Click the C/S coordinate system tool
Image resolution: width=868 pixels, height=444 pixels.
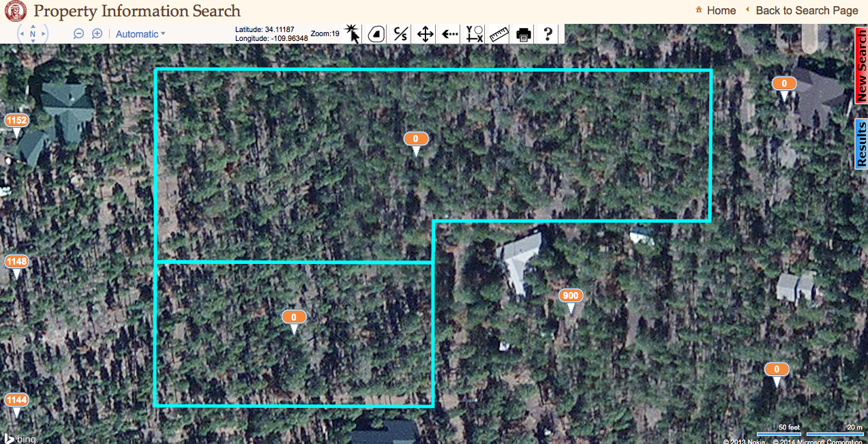coord(399,33)
